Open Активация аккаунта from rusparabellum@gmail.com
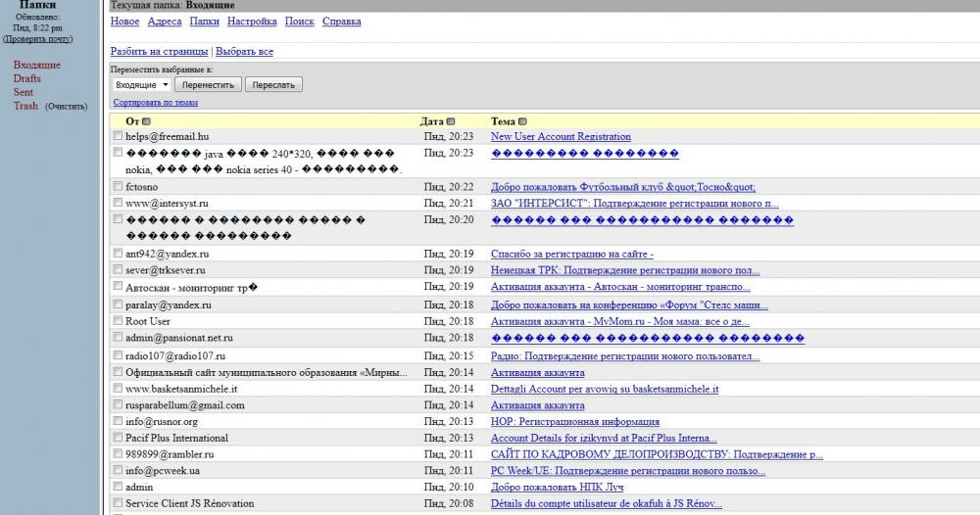 [x=537, y=405]
